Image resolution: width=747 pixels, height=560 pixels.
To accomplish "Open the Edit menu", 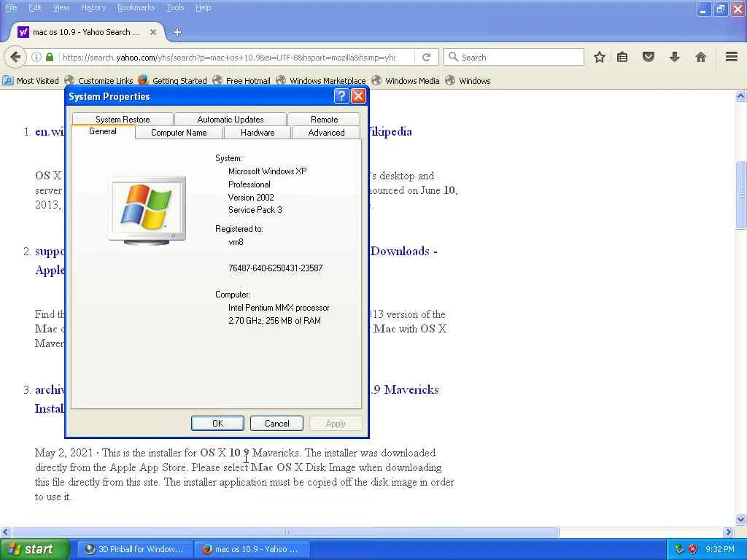I will pos(35,7).
